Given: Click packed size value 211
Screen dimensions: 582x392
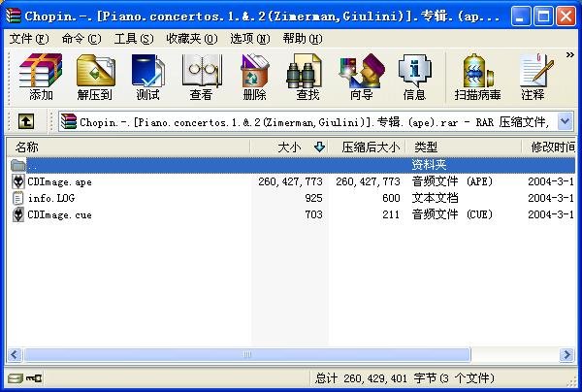Looking at the screenshot, I should coord(391,214).
